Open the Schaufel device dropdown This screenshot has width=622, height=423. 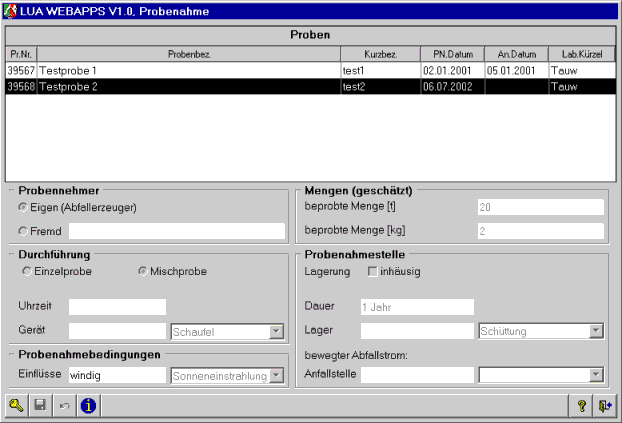[277, 331]
